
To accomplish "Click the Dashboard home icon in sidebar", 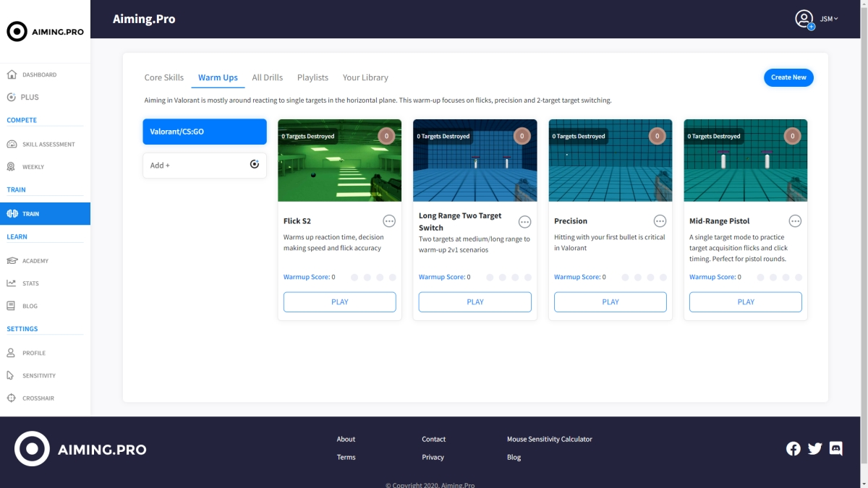I will pos(12,74).
